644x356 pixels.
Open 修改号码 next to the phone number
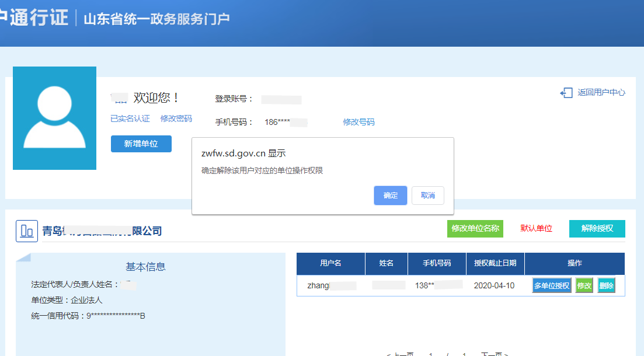358,122
